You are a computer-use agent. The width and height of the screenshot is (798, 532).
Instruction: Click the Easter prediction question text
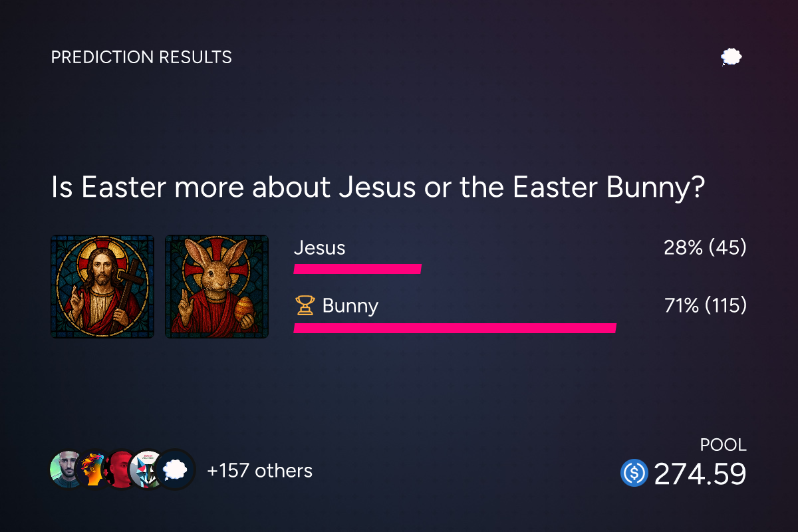[378, 189]
